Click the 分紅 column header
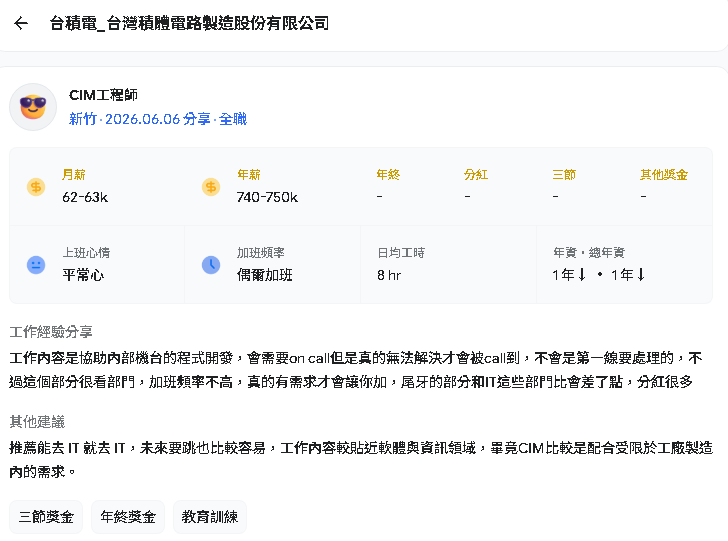 [x=476, y=175]
